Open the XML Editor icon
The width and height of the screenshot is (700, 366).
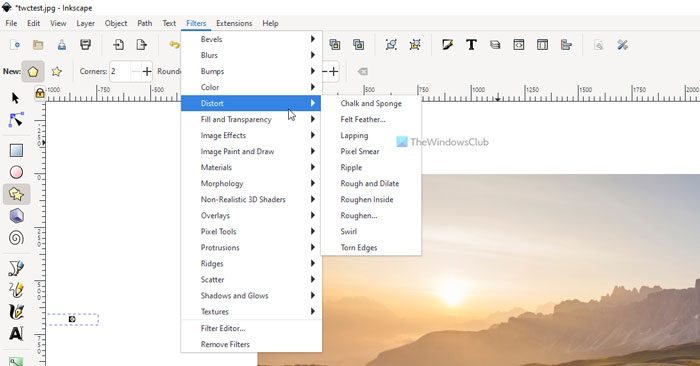[518, 45]
